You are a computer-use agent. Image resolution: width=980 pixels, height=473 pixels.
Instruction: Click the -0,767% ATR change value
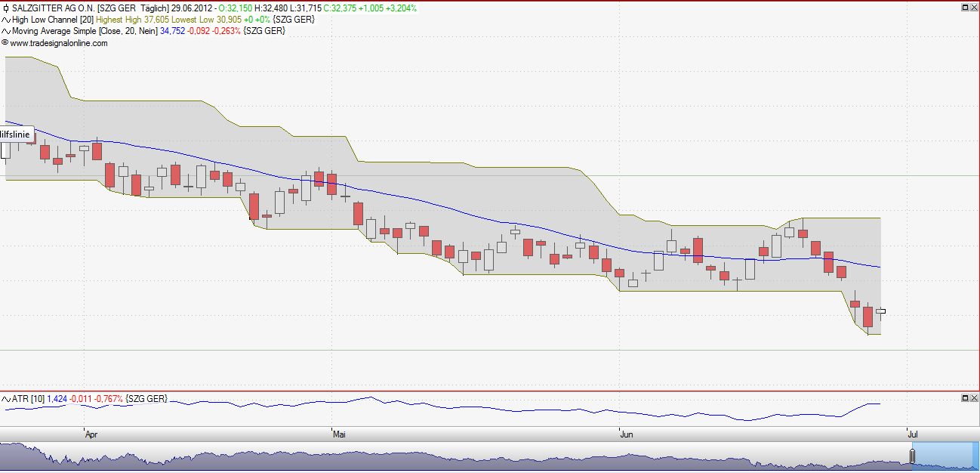(x=109, y=398)
